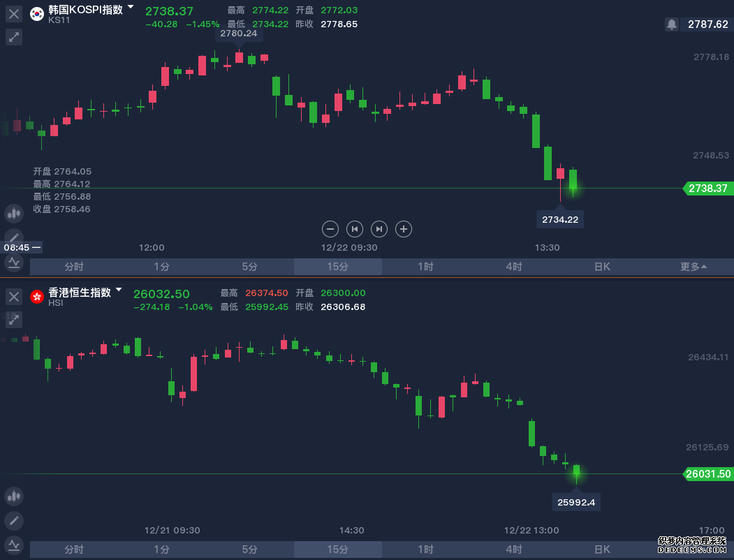This screenshot has width=734, height=560.
Task: Open the KOSPI index selector dropdown arrow
Action: tap(131, 7)
